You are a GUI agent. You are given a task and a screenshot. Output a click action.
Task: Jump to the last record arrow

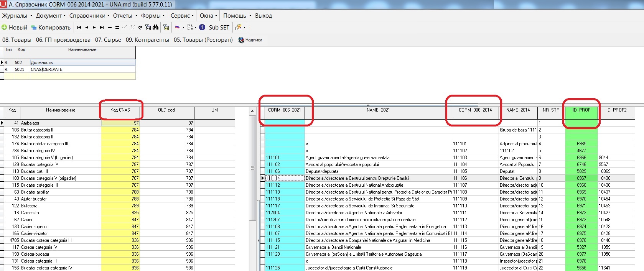point(102,28)
